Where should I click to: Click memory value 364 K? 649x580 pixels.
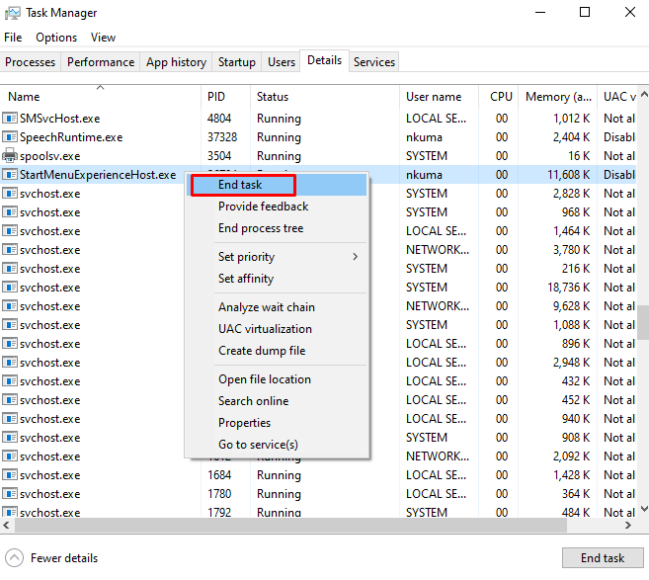click(576, 493)
